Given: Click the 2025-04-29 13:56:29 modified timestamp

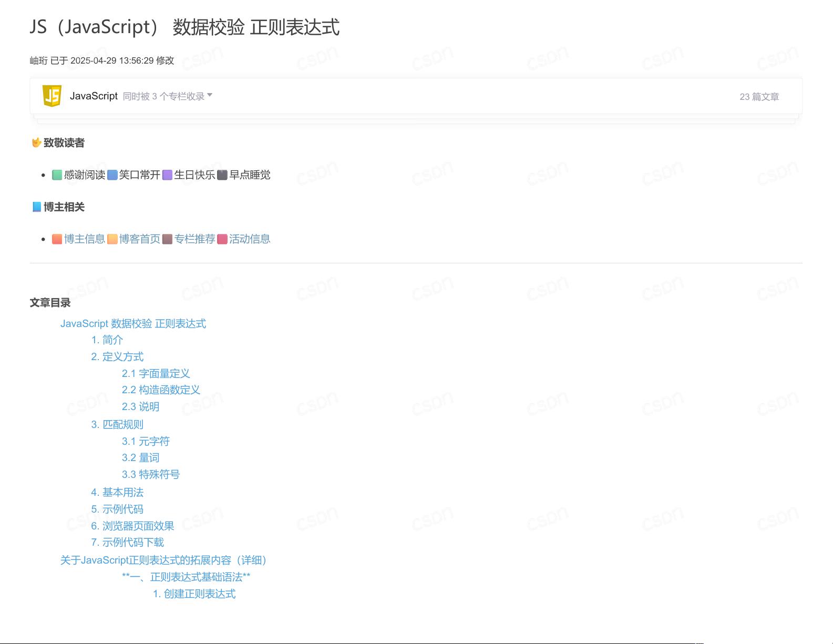Looking at the screenshot, I should coord(112,60).
